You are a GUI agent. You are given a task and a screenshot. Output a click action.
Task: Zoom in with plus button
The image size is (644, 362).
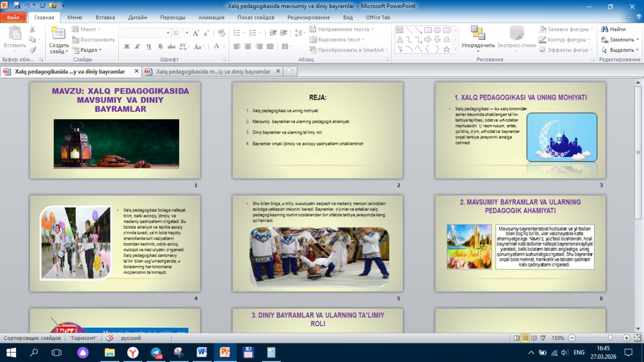[626, 338]
